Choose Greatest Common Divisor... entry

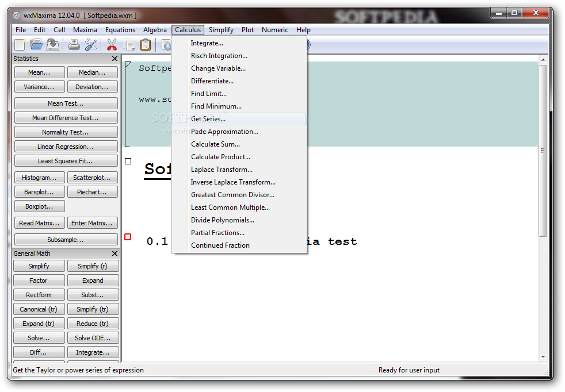click(239, 195)
